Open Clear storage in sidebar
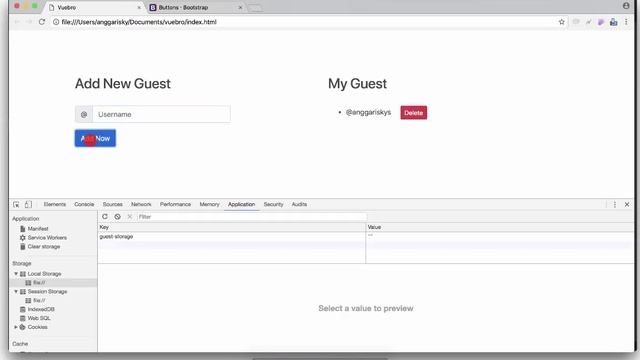 (44, 247)
